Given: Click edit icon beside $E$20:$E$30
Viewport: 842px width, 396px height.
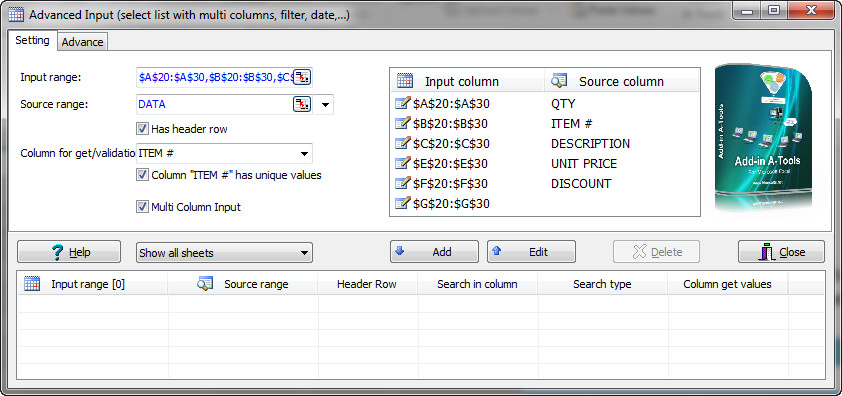Looking at the screenshot, I should (402, 163).
